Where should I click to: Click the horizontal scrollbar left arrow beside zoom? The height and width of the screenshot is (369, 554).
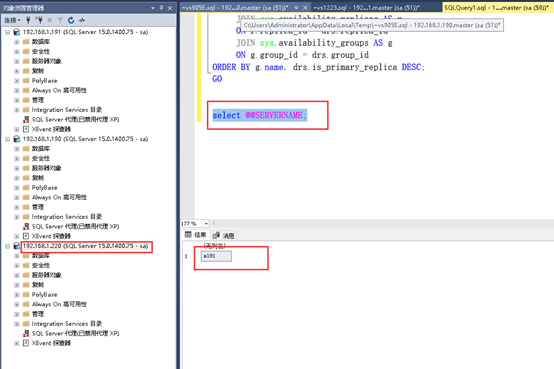pos(214,223)
